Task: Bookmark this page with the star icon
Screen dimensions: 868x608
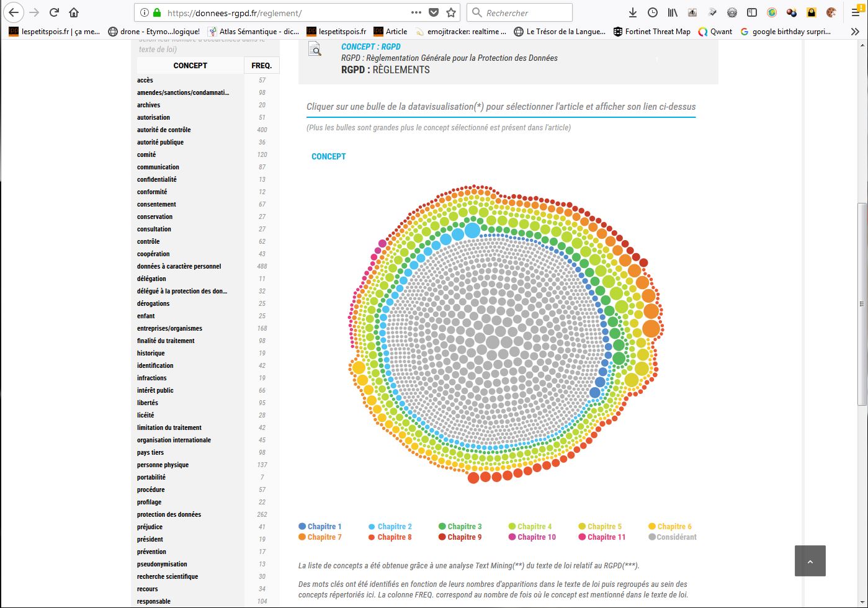Action: click(x=451, y=12)
